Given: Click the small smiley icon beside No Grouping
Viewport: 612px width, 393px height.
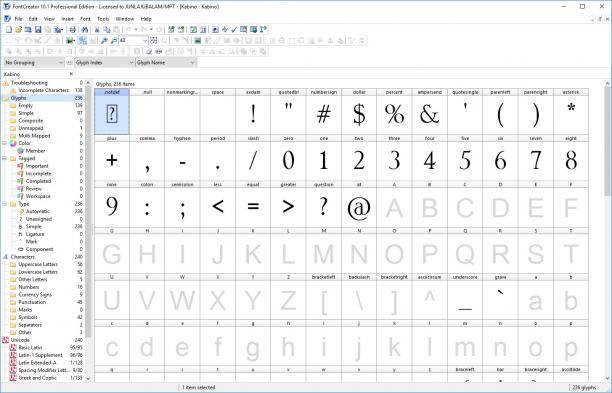Looking at the screenshot, I should pos(69,63).
